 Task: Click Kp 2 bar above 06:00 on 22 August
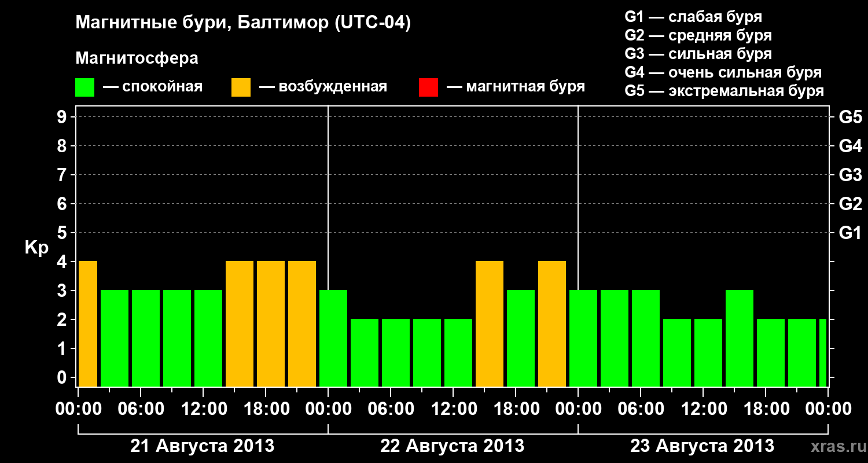point(396,353)
